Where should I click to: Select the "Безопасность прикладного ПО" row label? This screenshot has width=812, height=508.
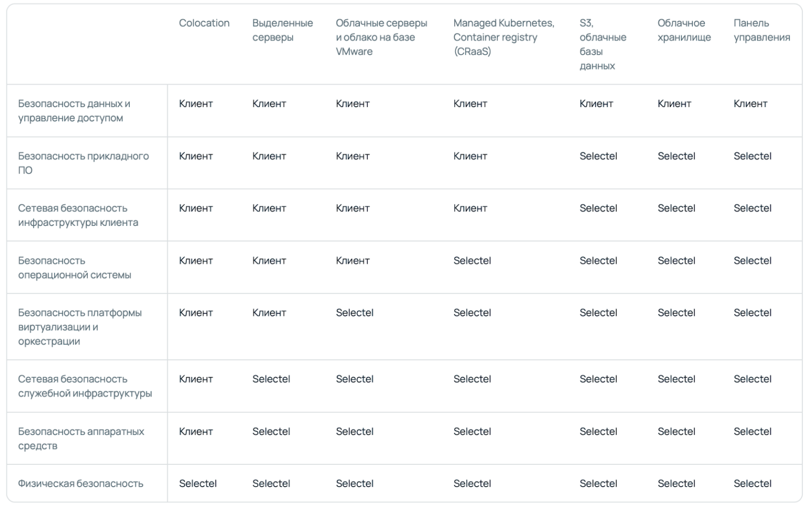(x=83, y=163)
